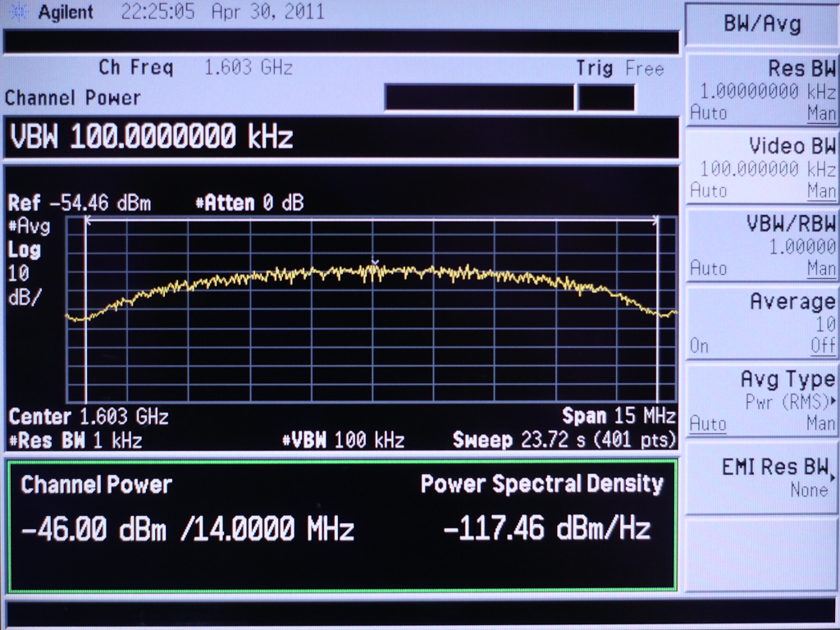The width and height of the screenshot is (840, 630).
Task: Turn Average On
Action: coord(699,345)
